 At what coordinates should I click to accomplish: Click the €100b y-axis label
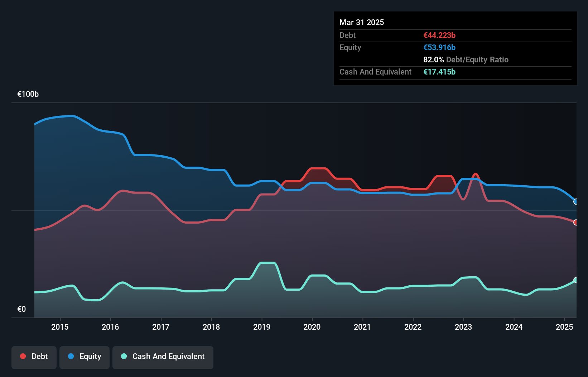click(28, 94)
